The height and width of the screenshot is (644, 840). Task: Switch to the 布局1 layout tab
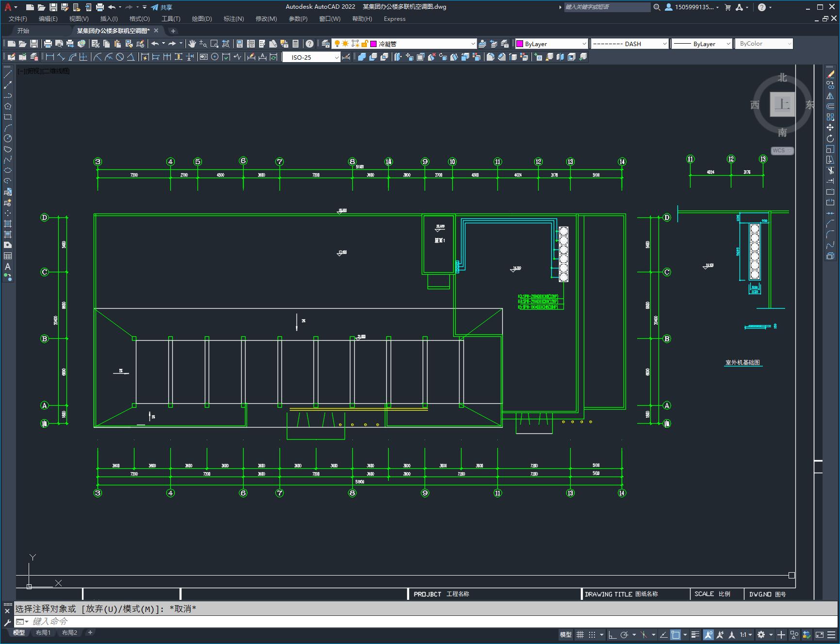click(x=43, y=632)
